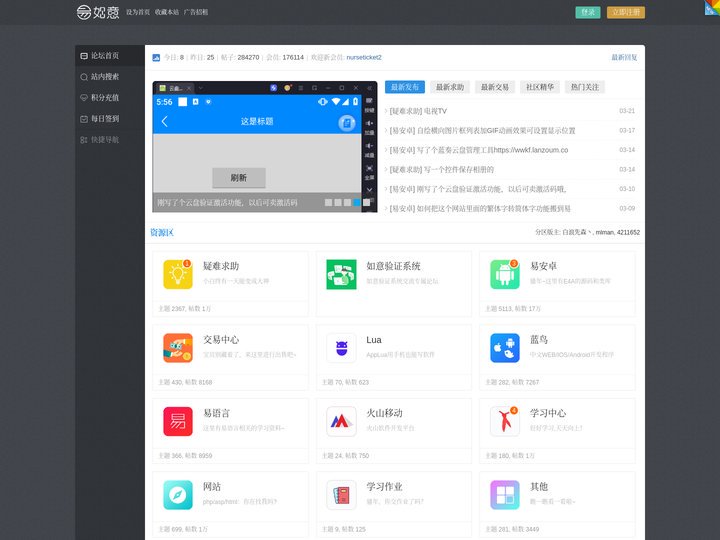This screenshot has width=720, height=540.
Task: Open 其他 forum title
Action: [539, 486]
